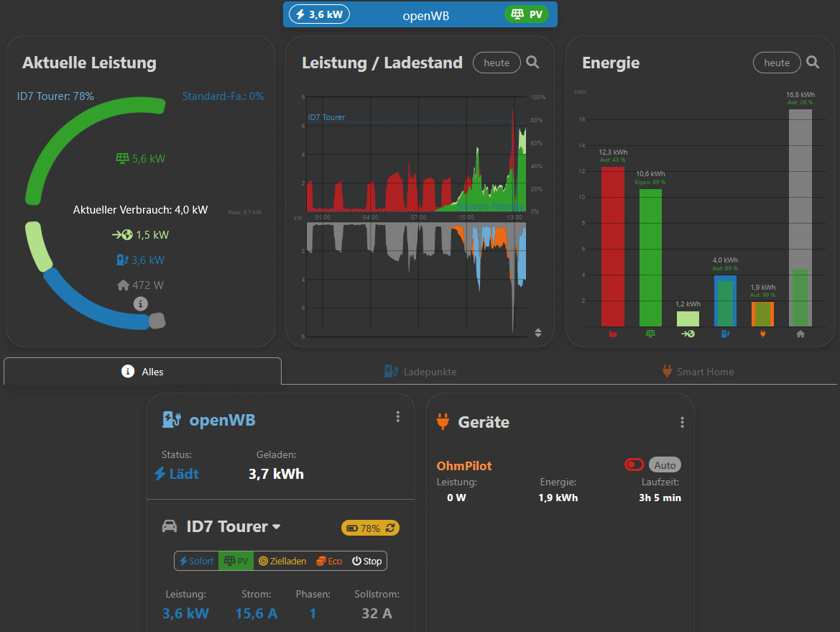840x632 pixels.
Task: Switch to the Smart Home tab
Action: point(698,371)
